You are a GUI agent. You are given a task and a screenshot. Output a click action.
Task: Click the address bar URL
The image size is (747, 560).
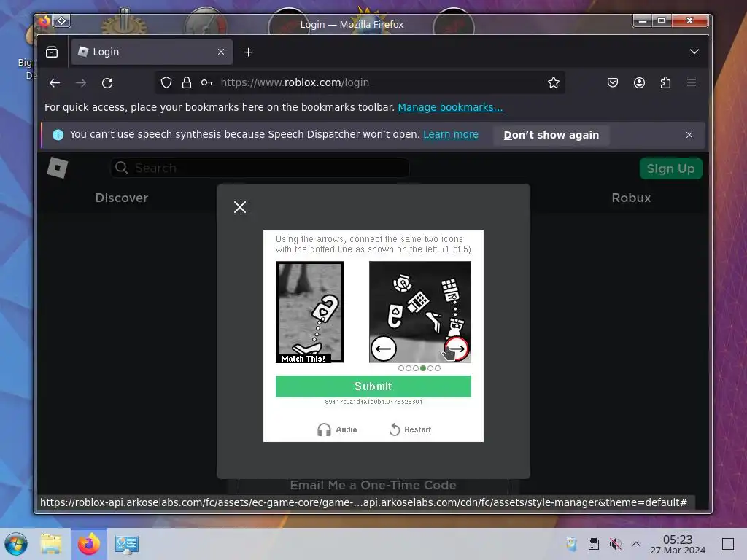pyautogui.click(x=295, y=82)
